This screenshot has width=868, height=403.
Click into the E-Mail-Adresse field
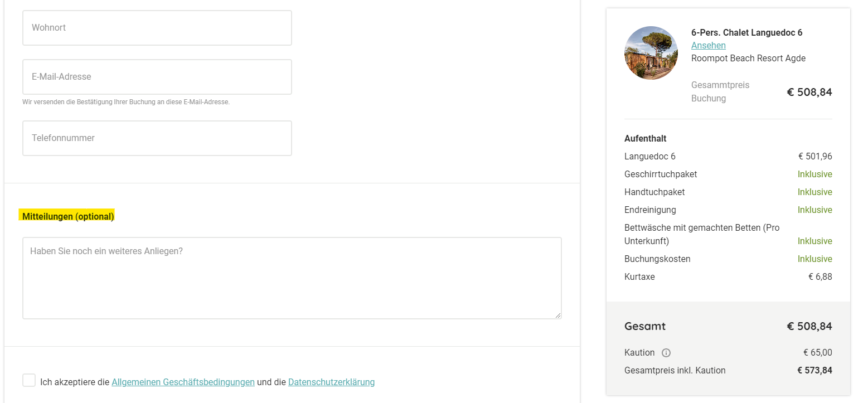coord(157,77)
